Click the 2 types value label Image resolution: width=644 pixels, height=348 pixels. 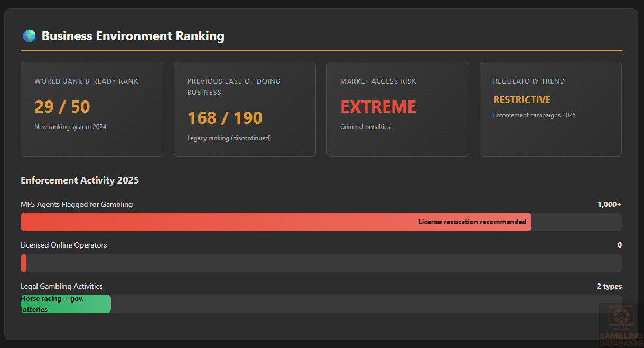tap(609, 287)
